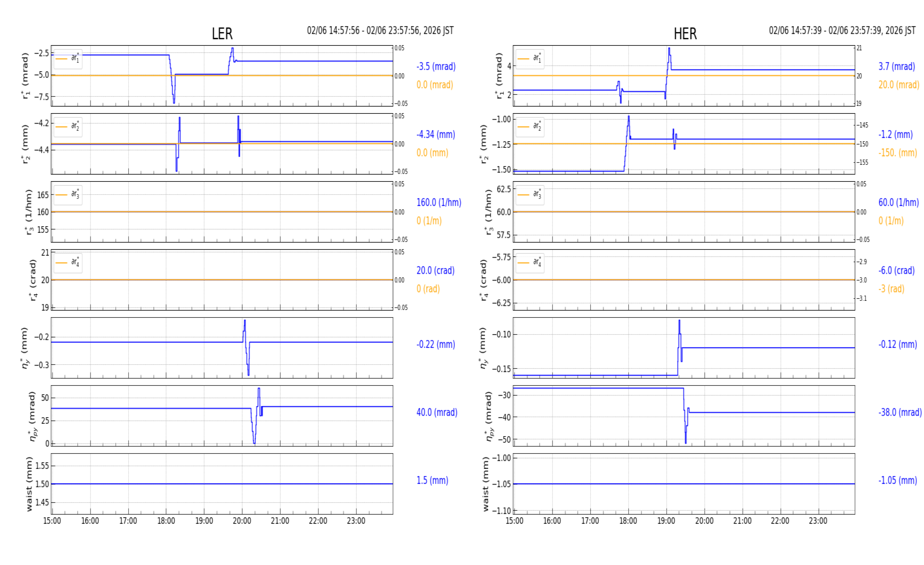924x565 pixels.
Task: Click the LER value -3.5 (mrad)
Action: click(436, 67)
